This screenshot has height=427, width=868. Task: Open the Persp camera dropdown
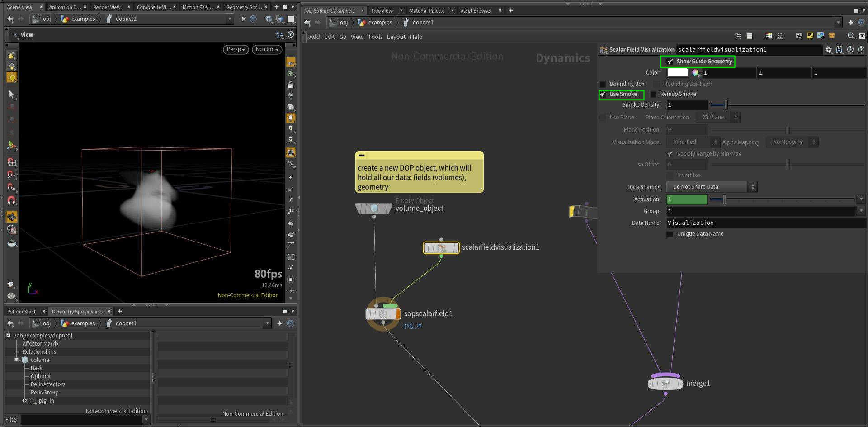(x=236, y=49)
